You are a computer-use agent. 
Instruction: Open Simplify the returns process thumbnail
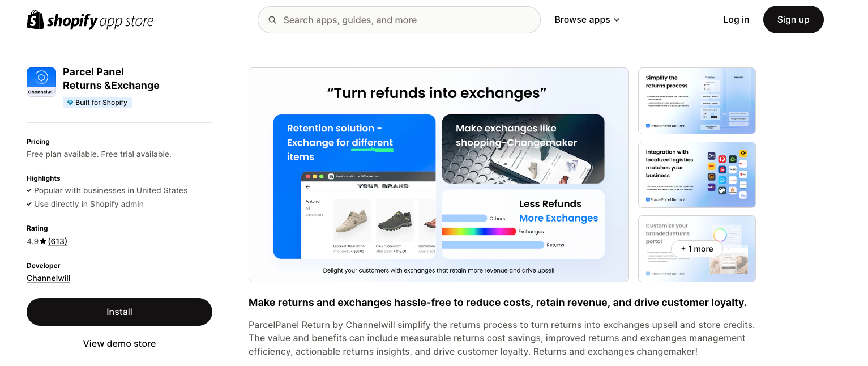tap(697, 101)
